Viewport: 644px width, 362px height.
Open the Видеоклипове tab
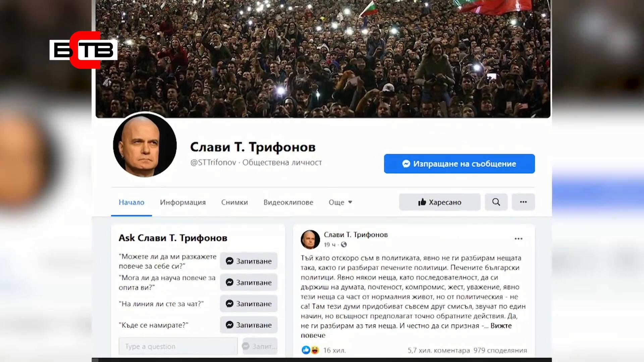(x=288, y=202)
